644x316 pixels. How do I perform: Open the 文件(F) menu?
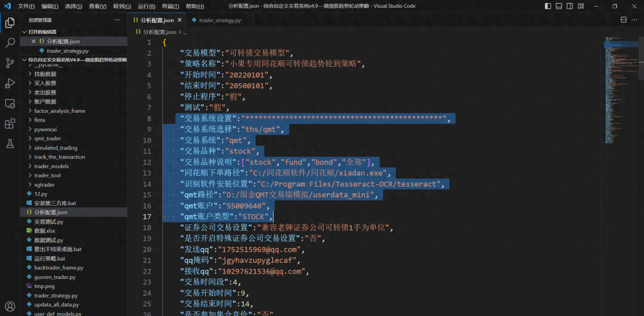26,6
